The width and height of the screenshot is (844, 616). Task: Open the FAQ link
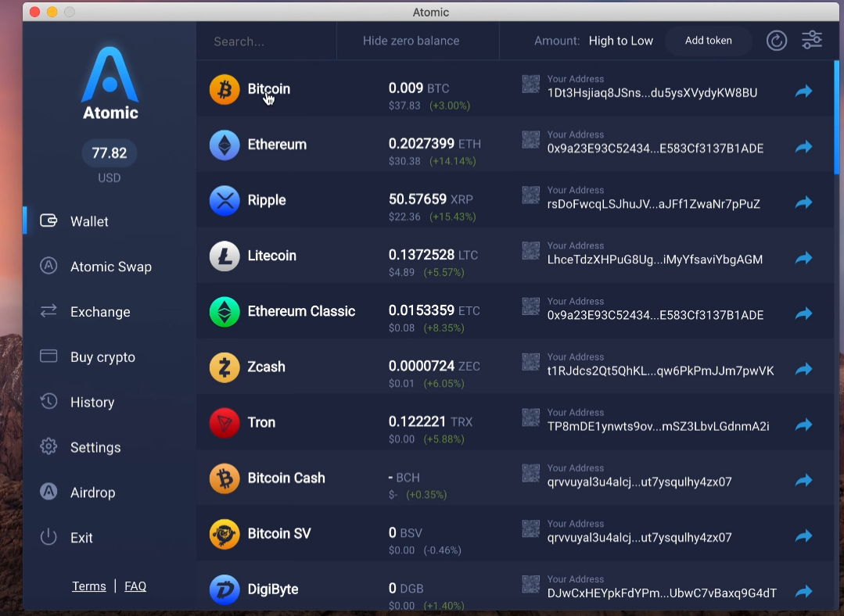coord(135,586)
